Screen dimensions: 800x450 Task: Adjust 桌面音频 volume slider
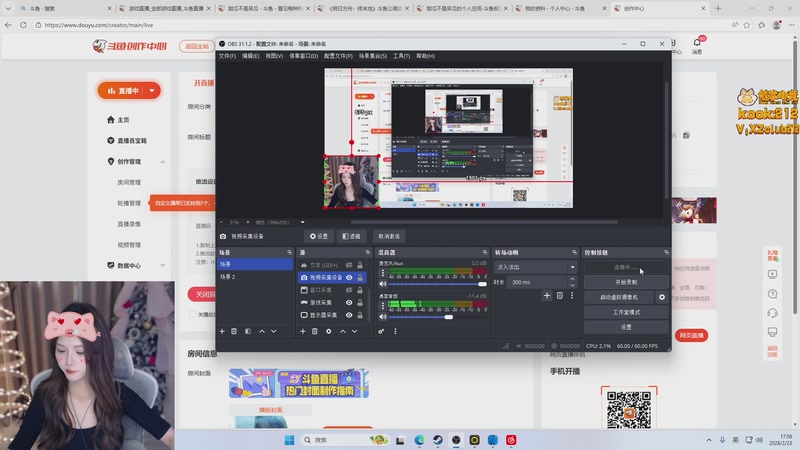coord(448,317)
